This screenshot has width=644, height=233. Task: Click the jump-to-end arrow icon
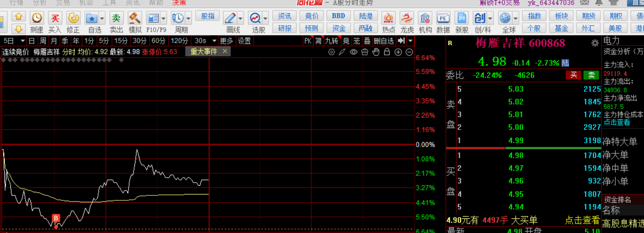pos(401,41)
